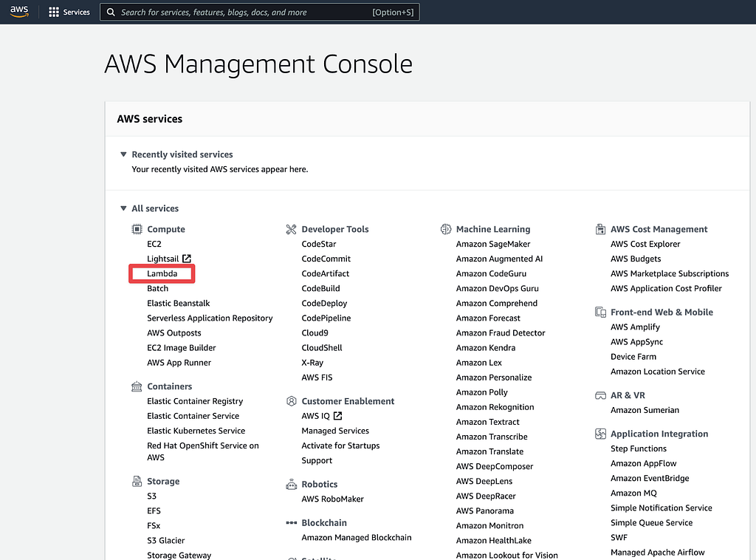The width and height of the screenshot is (756, 560).
Task: Click the external link icon beside AWS IQ
Action: tap(337, 416)
